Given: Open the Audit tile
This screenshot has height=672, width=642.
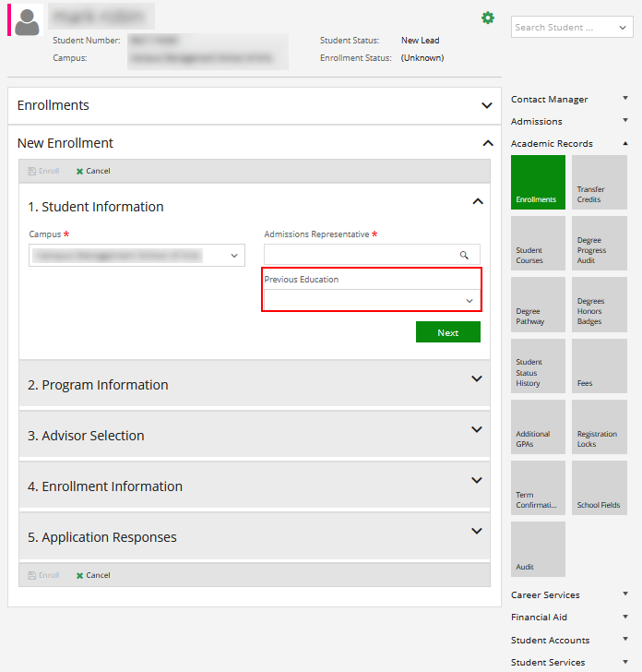Looking at the screenshot, I should pyautogui.click(x=538, y=549).
